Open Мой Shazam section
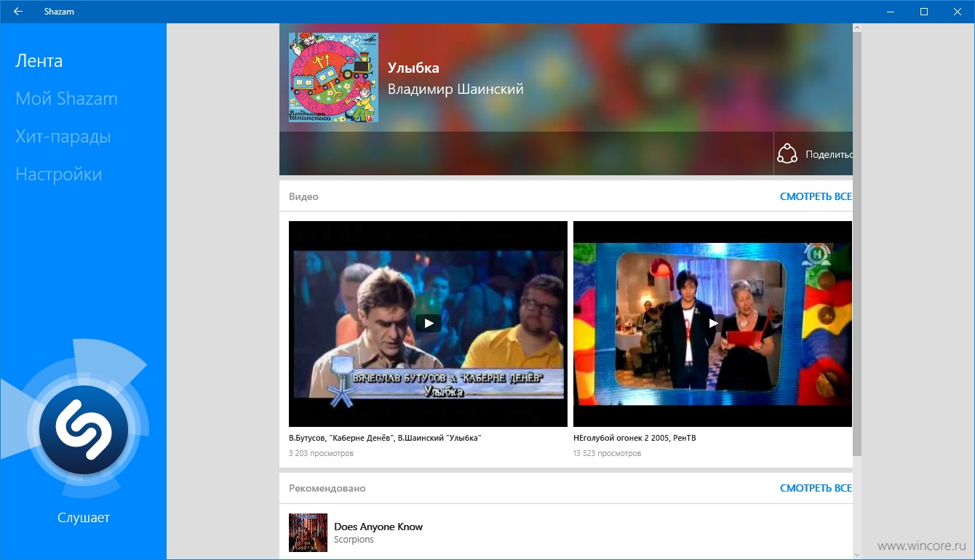 coord(66,99)
